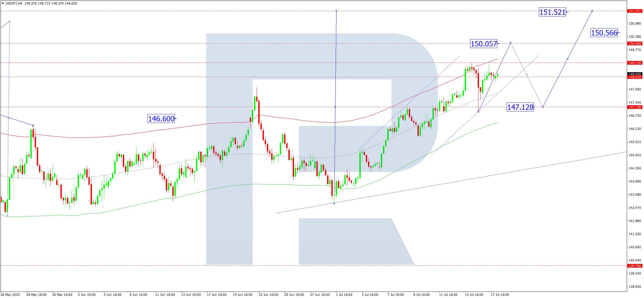Select the 147.128 blue price label
The image size is (644, 298).
click(x=520, y=107)
